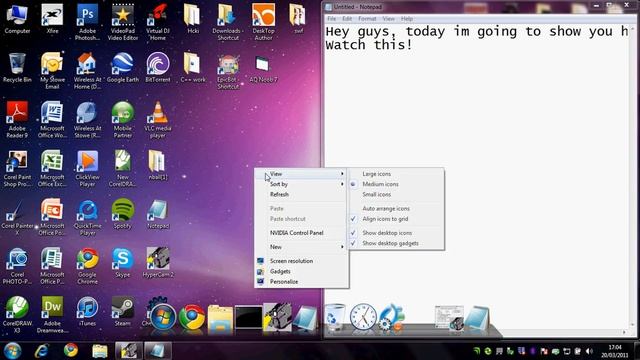Open Adobe Dreamweaver shortcut
Viewport: 640px width, 360px height.
click(x=52, y=315)
